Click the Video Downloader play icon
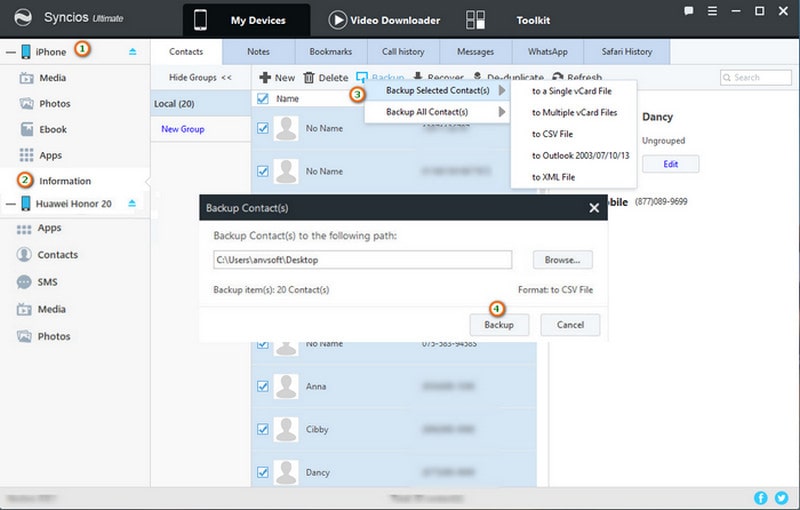Viewport: 800px width, 510px height. point(337,20)
